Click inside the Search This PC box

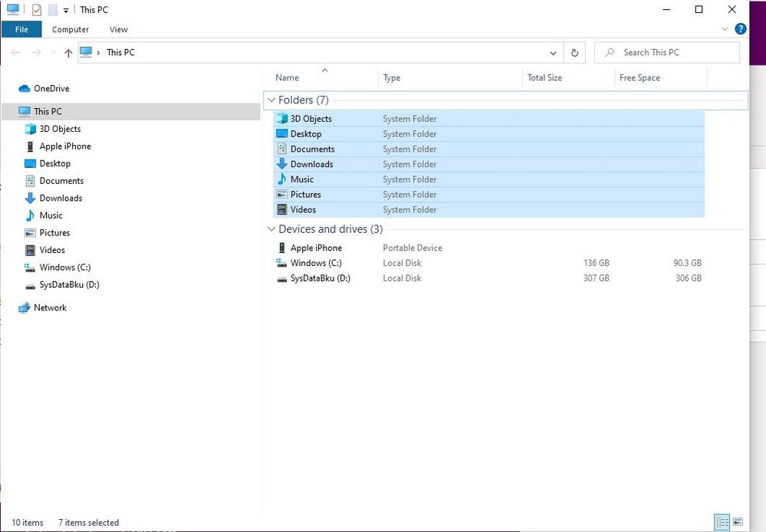(x=667, y=52)
